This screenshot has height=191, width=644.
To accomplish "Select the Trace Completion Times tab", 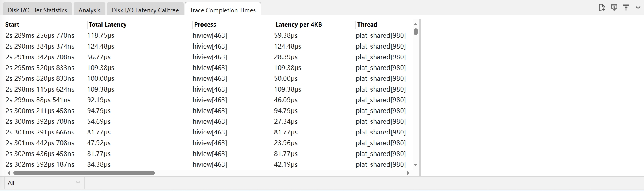I will point(223,10).
